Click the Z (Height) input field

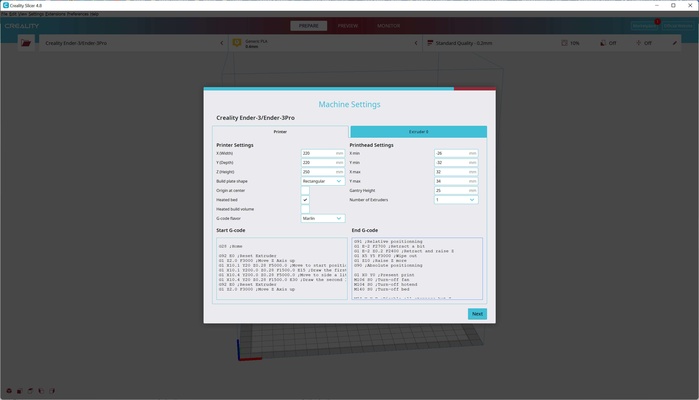(x=323, y=172)
